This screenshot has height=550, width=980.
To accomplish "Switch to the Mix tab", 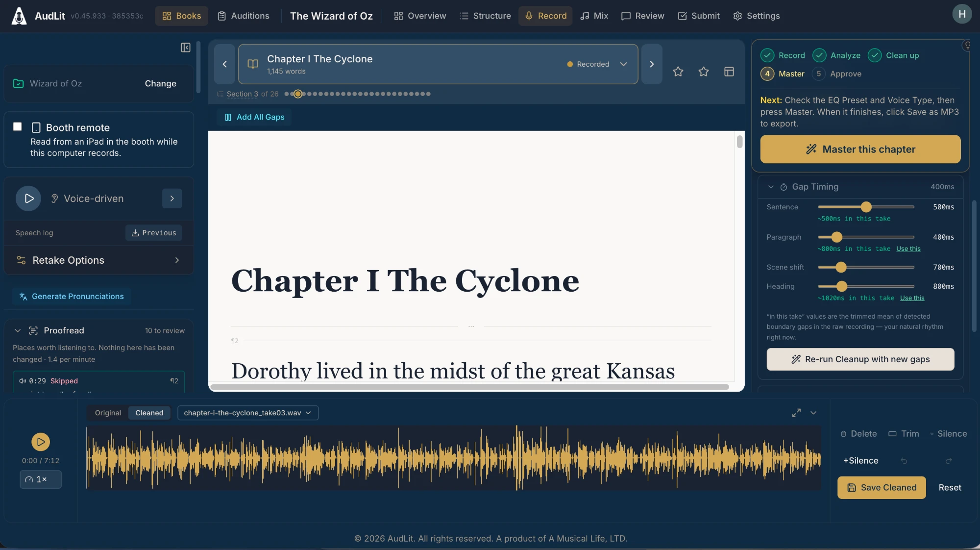I will tap(594, 16).
